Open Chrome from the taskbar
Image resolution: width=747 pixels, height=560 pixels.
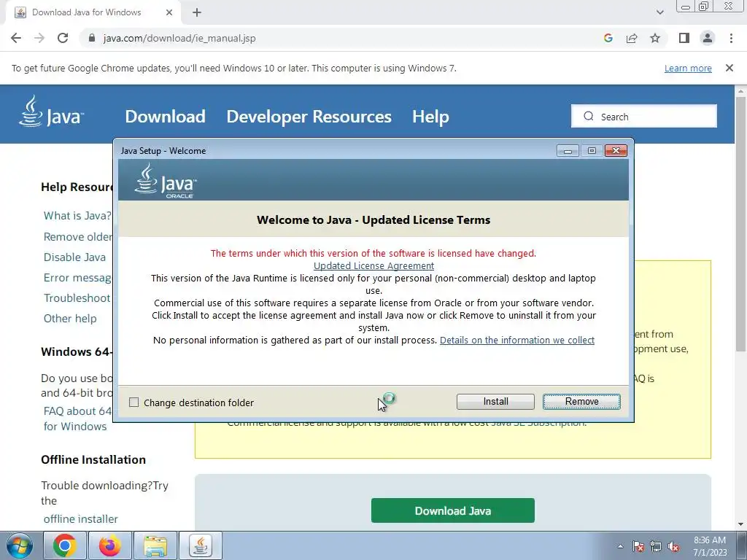point(65,545)
